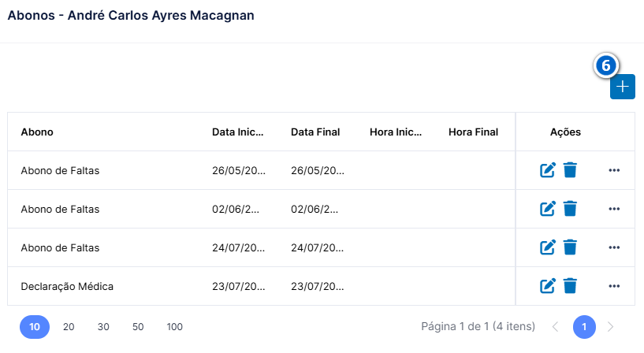Sort by Abono column header

[x=37, y=132]
